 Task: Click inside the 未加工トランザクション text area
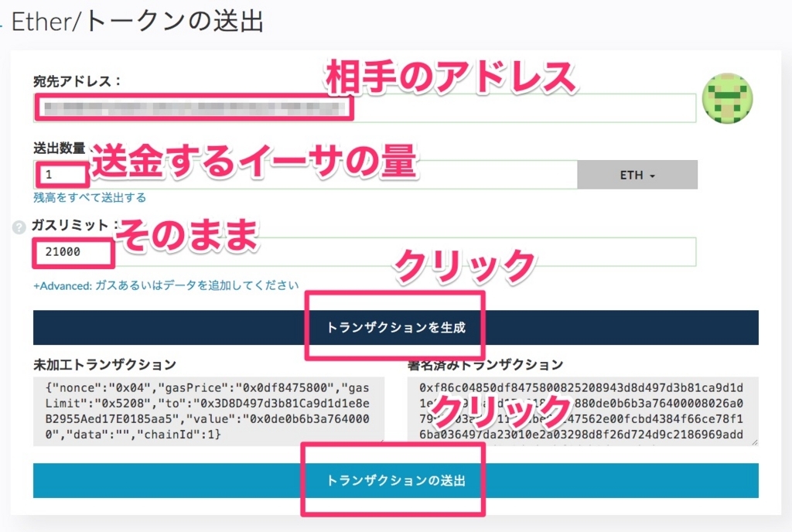pos(207,411)
